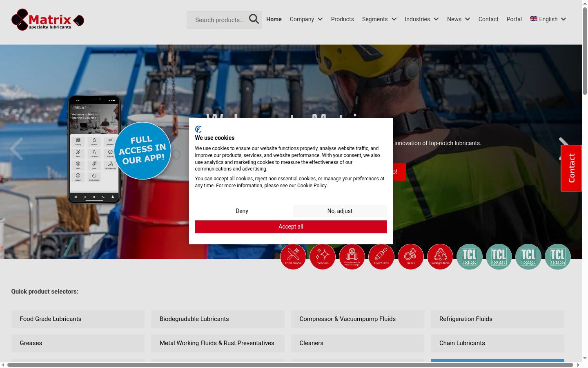Click the Full Access In Our App badge
588x368 pixels.
point(143,150)
